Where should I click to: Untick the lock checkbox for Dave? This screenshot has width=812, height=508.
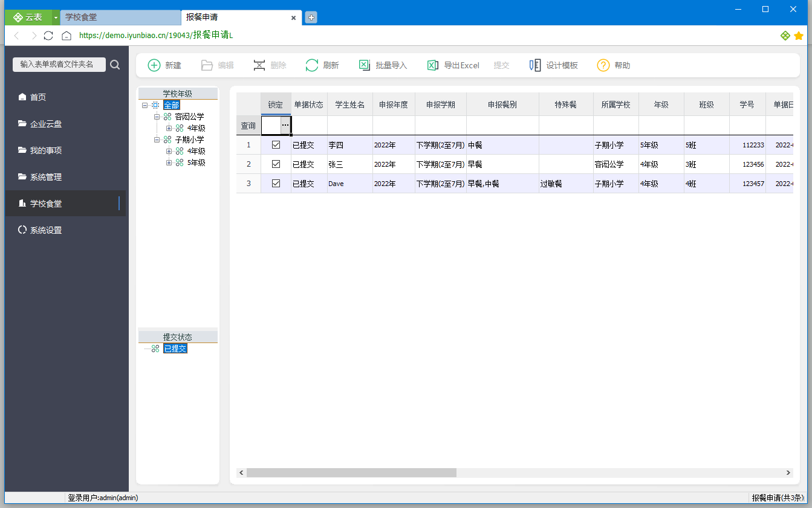276,184
